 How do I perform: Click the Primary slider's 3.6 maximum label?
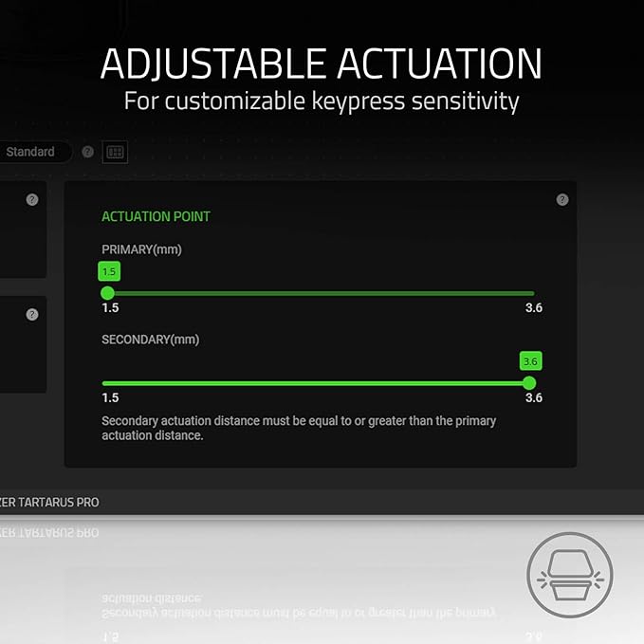point(534,307)
